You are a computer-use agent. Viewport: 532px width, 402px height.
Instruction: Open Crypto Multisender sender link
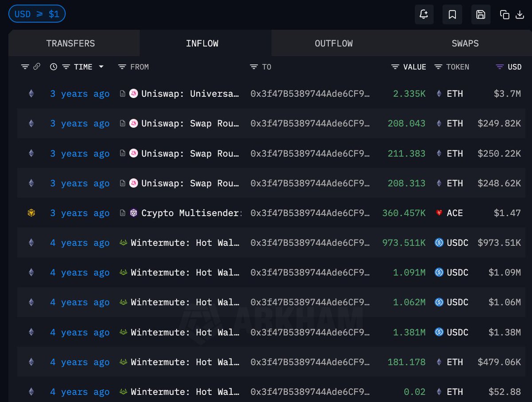[192, 213]
